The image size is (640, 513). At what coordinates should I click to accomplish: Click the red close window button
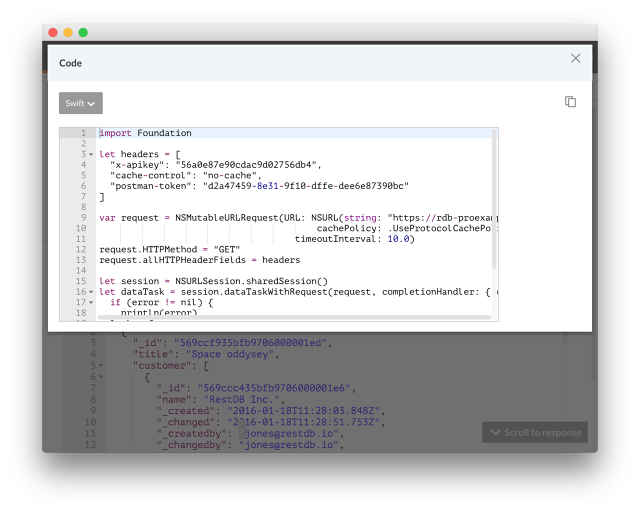pos(53,32)
